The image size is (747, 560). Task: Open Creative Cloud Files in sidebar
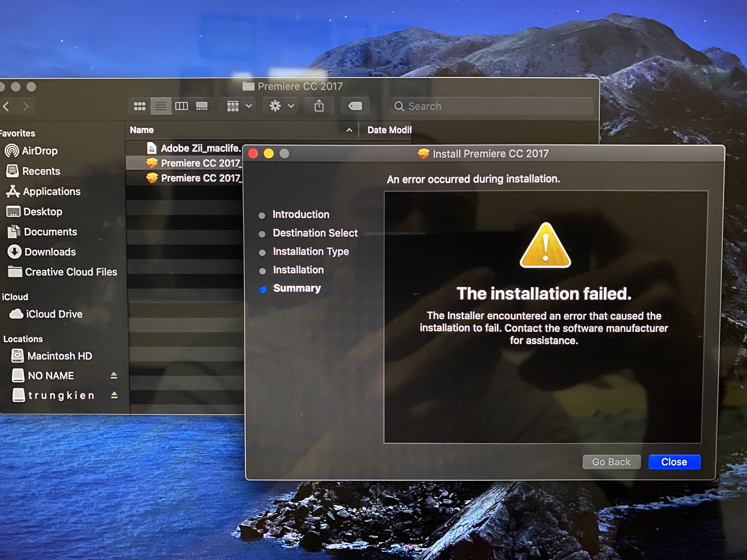[62, 272]
